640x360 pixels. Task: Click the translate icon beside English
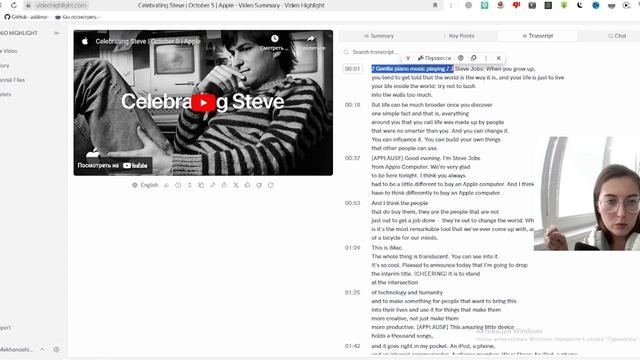click(x=167, y=185)
